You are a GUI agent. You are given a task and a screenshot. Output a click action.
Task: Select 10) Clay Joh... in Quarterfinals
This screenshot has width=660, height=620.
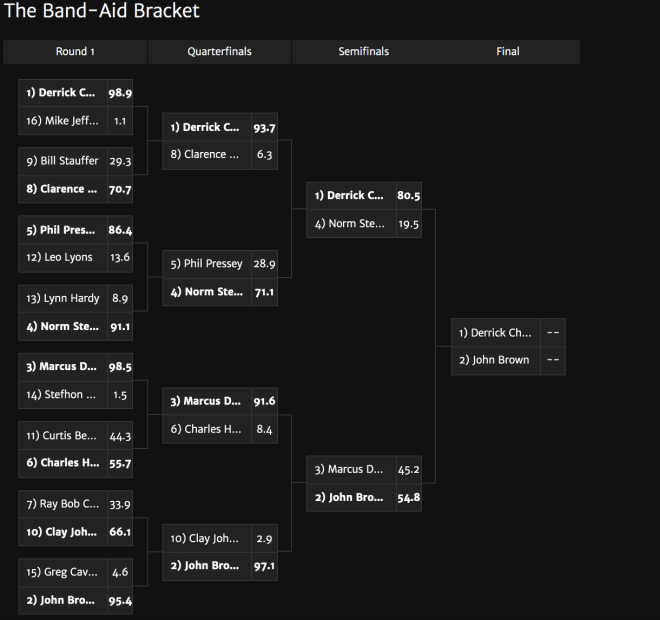pos(220,538)
